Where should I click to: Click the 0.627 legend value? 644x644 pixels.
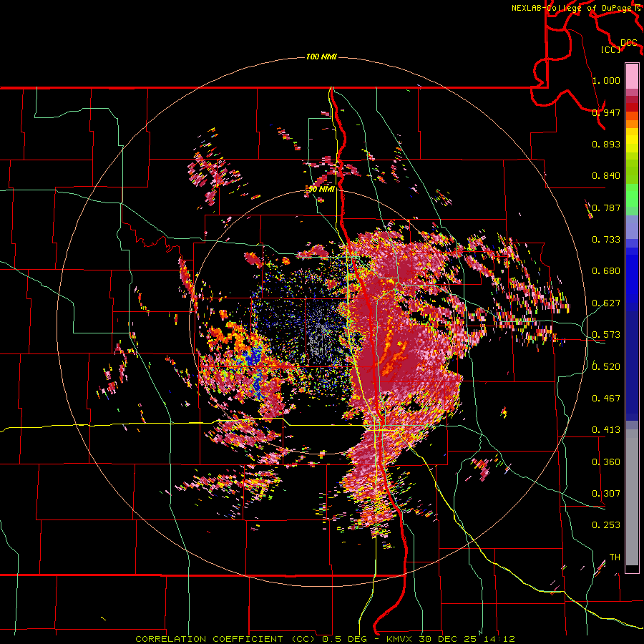[606, 303]
